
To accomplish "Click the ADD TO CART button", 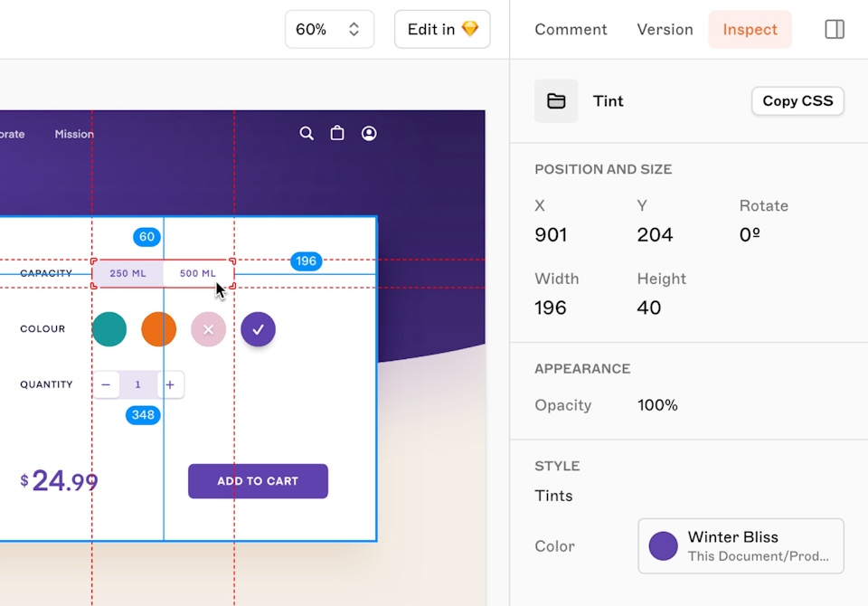I will [258, 481].
